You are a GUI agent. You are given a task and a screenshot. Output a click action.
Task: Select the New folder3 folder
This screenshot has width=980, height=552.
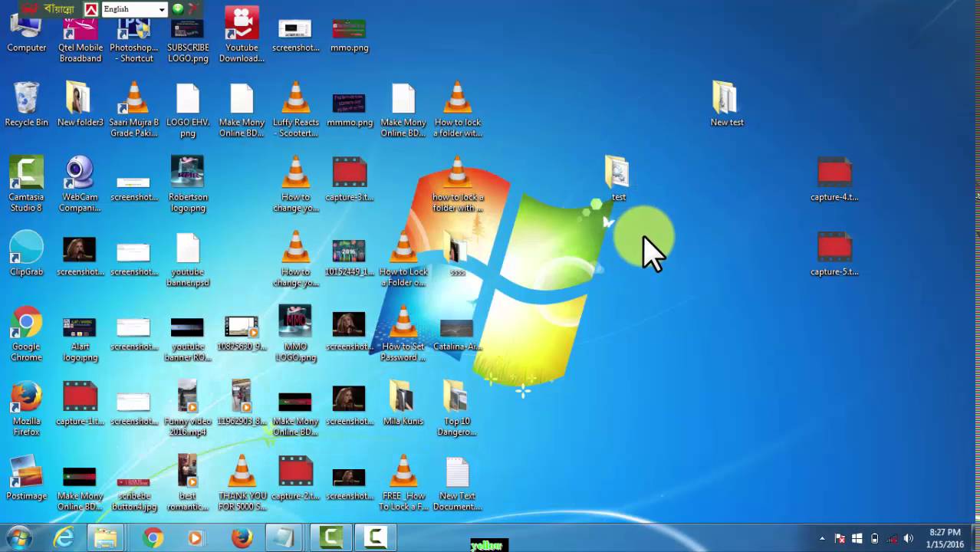click(80, 104)
